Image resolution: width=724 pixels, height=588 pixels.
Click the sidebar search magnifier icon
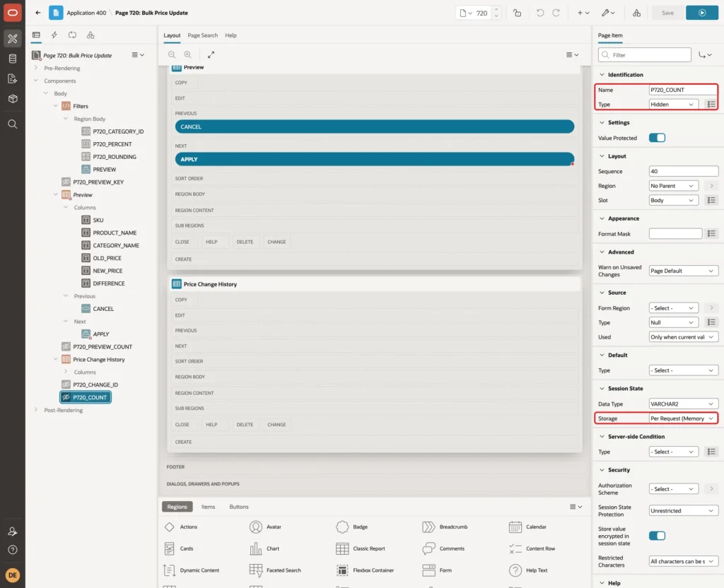click(x=13, y=124)
